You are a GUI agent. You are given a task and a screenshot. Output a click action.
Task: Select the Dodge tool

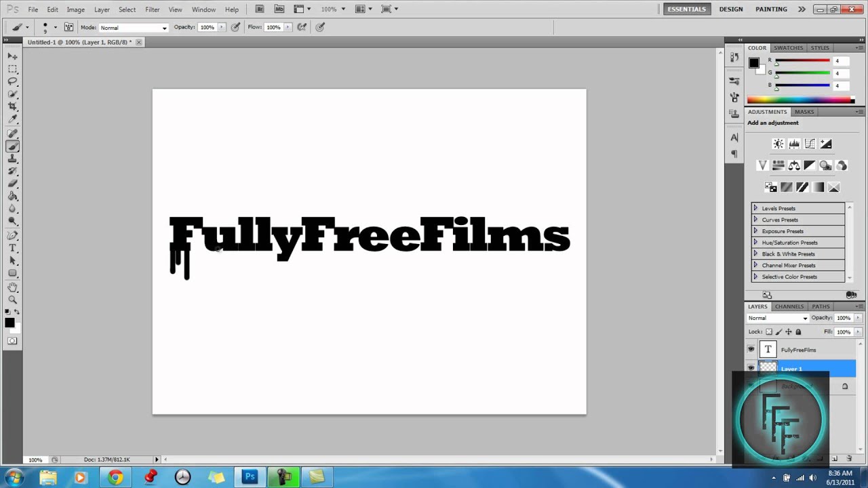(x=12, y=222)
